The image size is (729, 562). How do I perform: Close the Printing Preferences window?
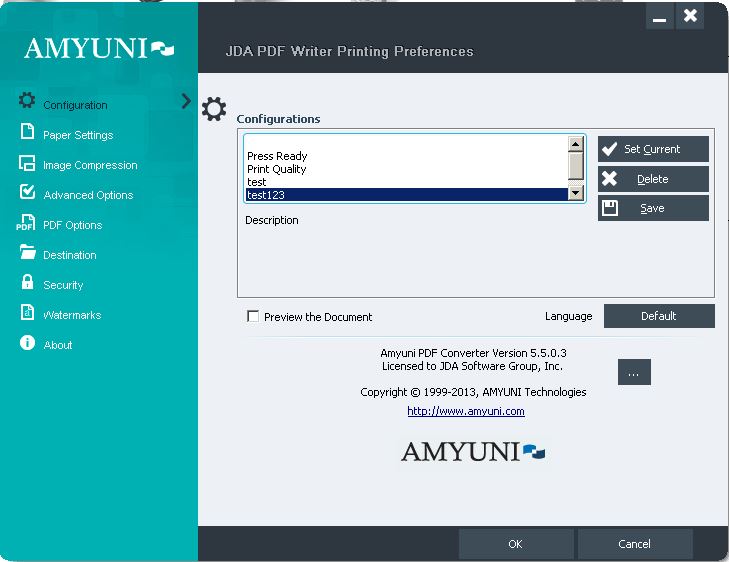(690, 16)
